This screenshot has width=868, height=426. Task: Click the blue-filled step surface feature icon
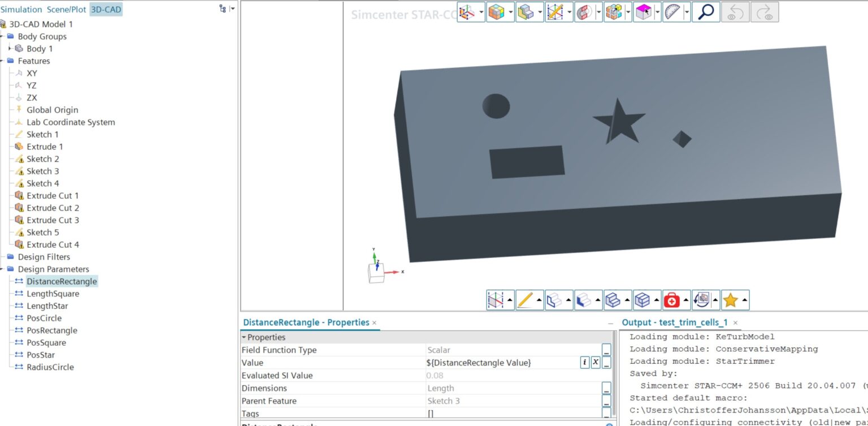point(584,300)
